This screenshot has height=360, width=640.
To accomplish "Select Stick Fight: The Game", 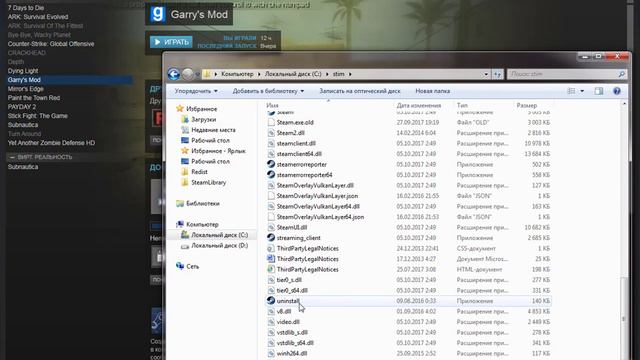I will (x=38, y=116).
